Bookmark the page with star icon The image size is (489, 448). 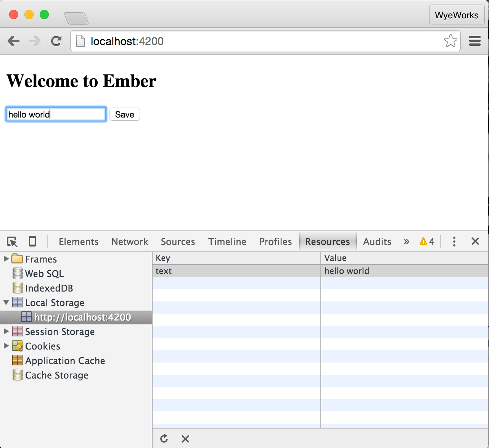coord(450,41)
